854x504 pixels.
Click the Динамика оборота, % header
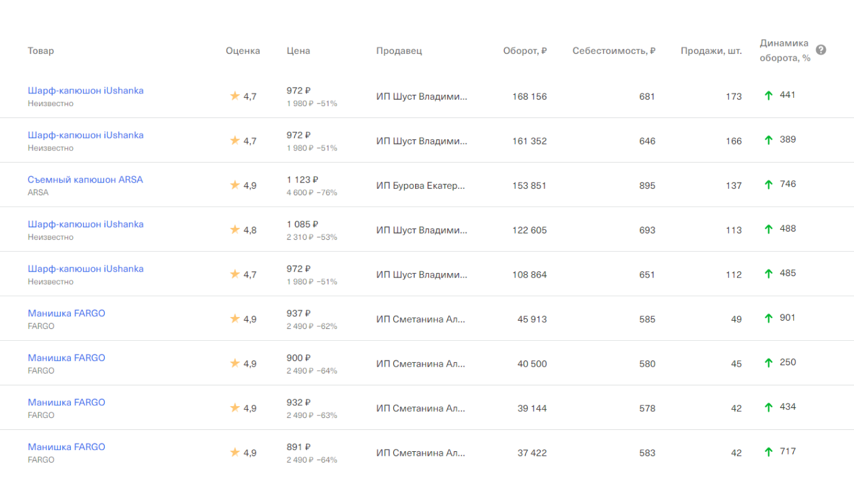click(785, 51)
